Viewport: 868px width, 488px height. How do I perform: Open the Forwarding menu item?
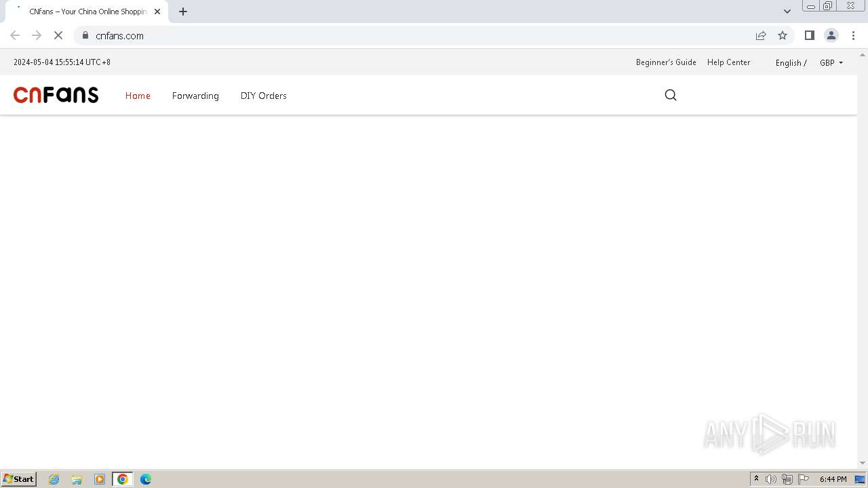click(x=195, y=96)
